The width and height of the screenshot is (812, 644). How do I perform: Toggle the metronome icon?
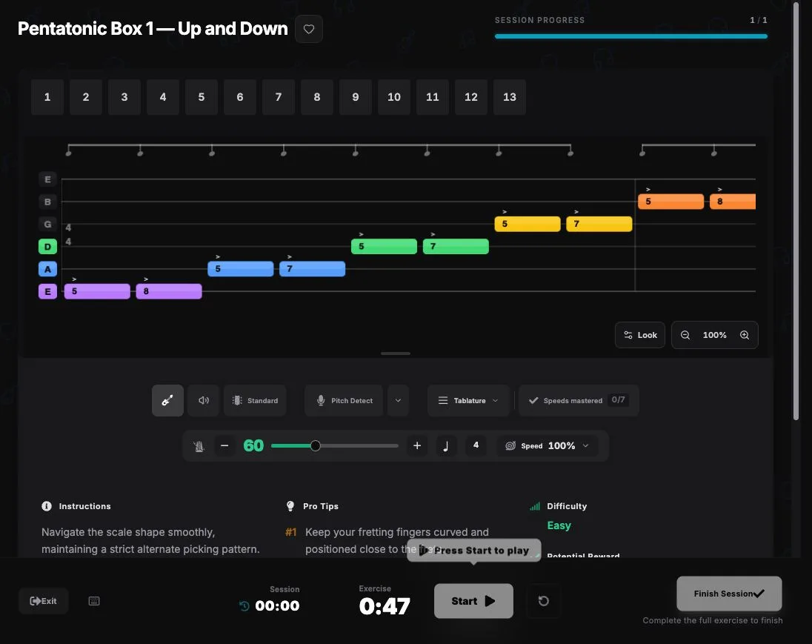click(199, 446)
